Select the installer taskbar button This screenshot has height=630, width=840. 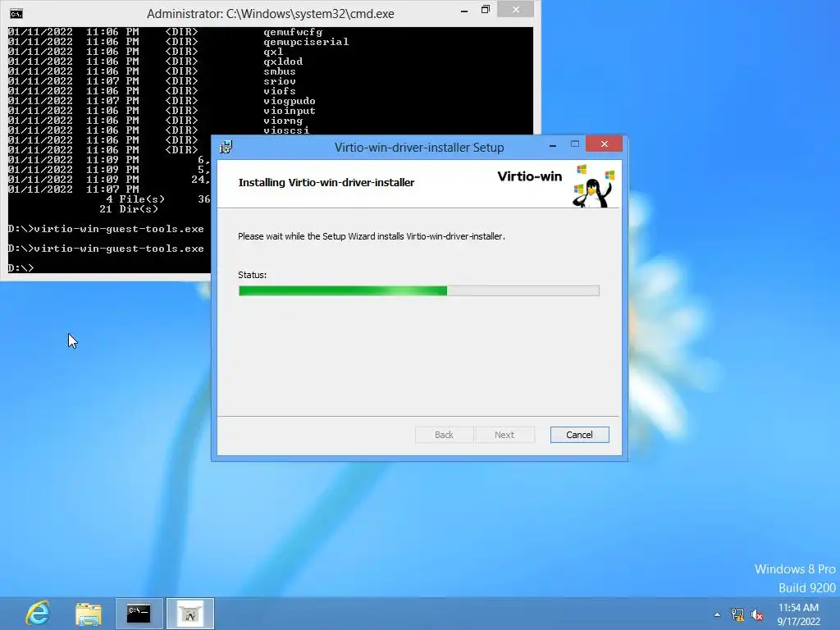(190, 614)
